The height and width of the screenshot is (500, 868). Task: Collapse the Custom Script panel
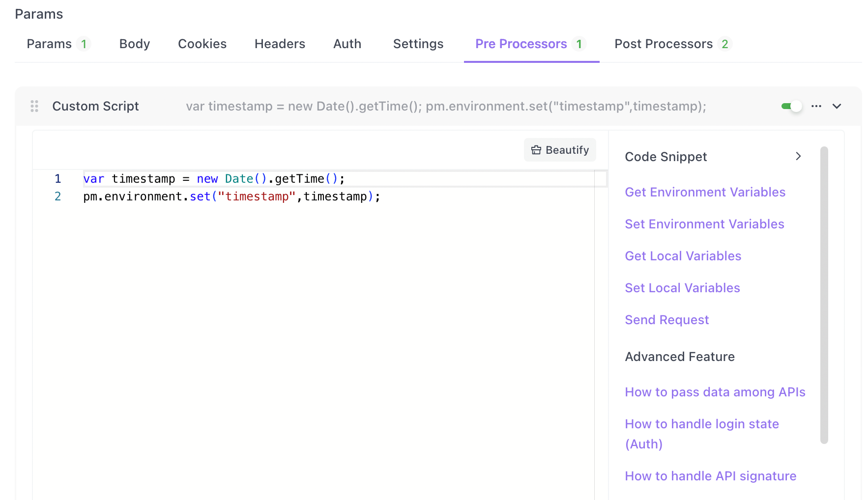click(837, 106)
